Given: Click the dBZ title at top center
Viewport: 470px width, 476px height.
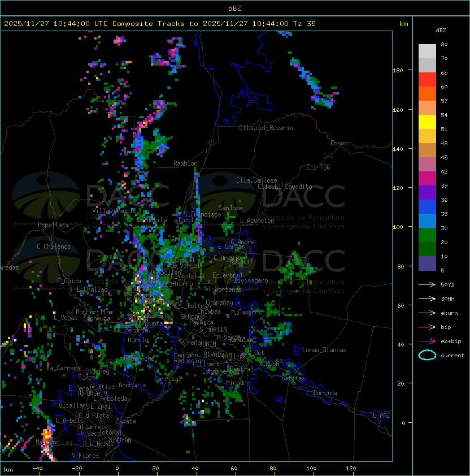Looking at the screenshot, I should [x=235, y=8].
